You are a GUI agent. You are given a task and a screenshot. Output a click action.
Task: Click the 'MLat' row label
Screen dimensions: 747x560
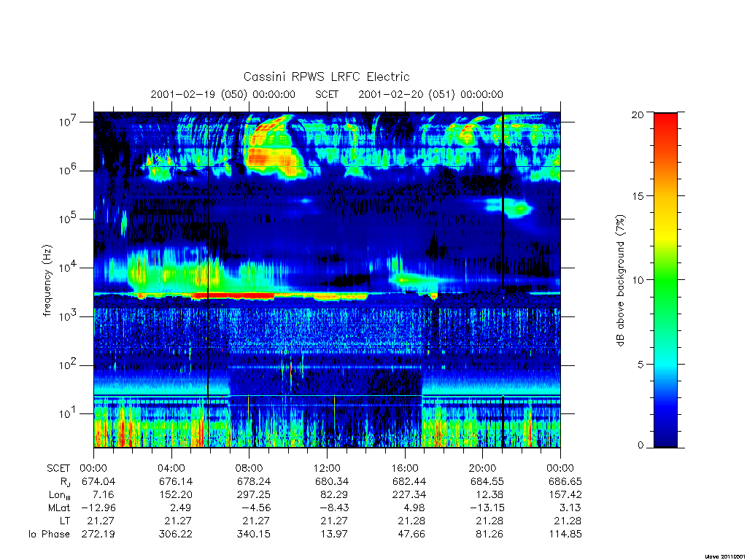[x=59, y=507]
